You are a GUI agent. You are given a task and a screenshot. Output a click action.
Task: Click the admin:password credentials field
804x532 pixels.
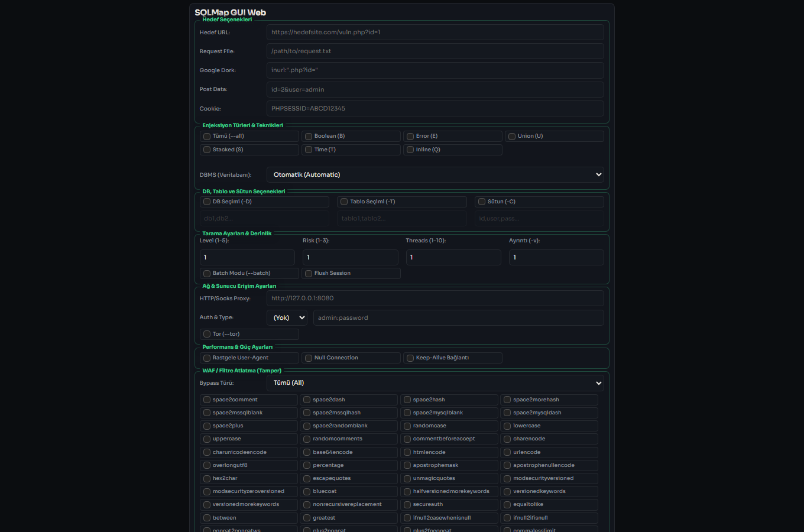(459, 318)
